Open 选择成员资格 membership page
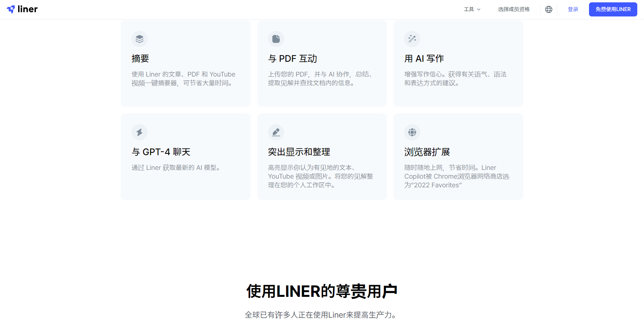Viewport: 644px width, 319px height. 514,9
